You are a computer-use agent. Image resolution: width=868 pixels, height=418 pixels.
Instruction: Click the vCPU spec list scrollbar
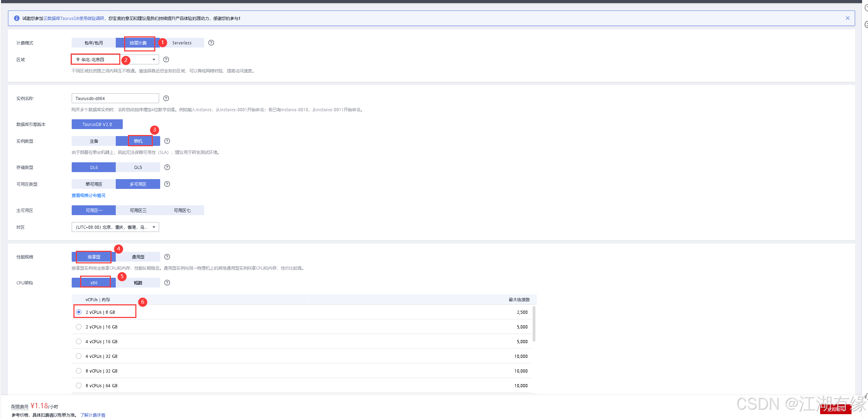pyautogui.click(x=534, y=324)
